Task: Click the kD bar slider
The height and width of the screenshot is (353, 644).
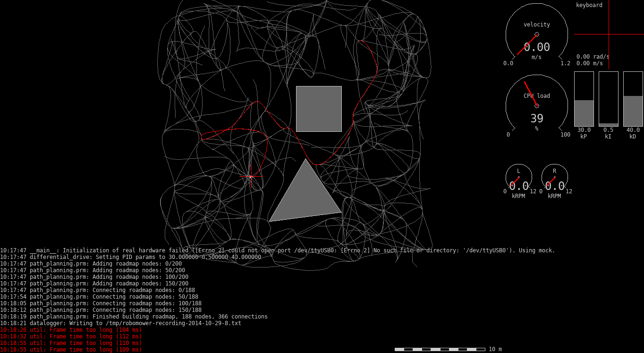Action: (633, 99)
